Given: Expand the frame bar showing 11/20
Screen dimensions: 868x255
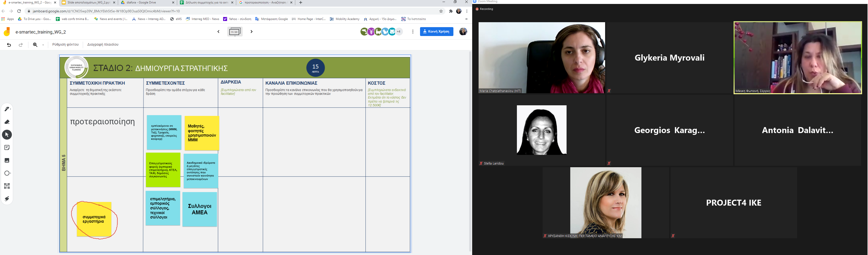Looking at the screenshot, I should 235,32.
